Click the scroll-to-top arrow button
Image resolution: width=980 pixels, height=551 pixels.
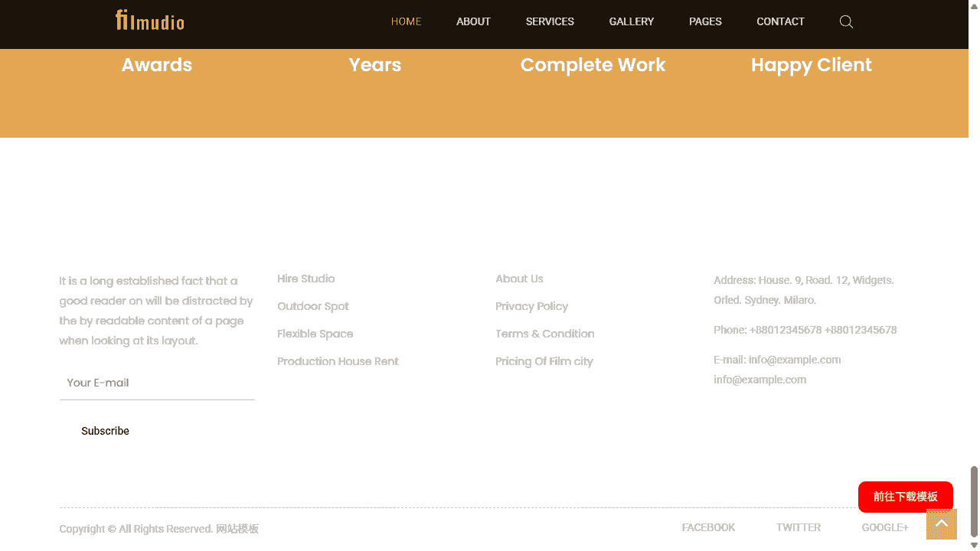941,524
